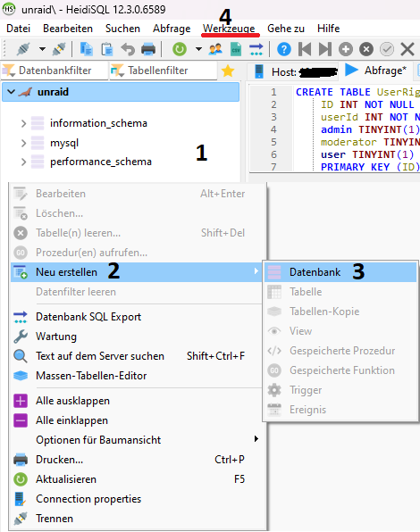Click the green Refresh icon in toolbar
Viewport: 420px width, 532px height.
[x=180, y=49]
